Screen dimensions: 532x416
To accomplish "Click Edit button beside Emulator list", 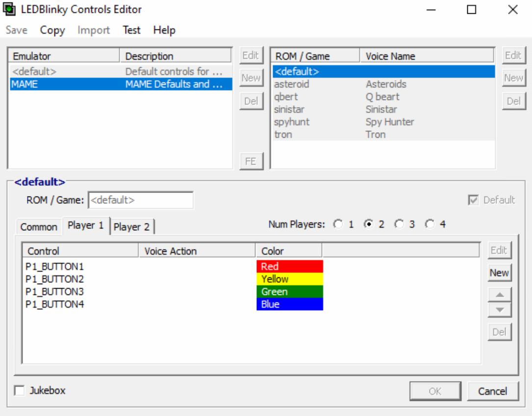I will pos(251,55).
